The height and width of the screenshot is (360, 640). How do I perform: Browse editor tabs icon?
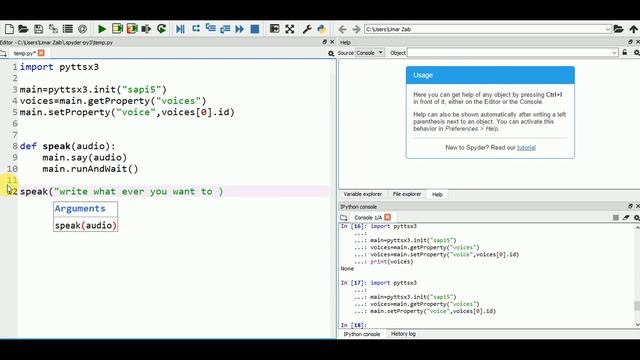[3, 53]
